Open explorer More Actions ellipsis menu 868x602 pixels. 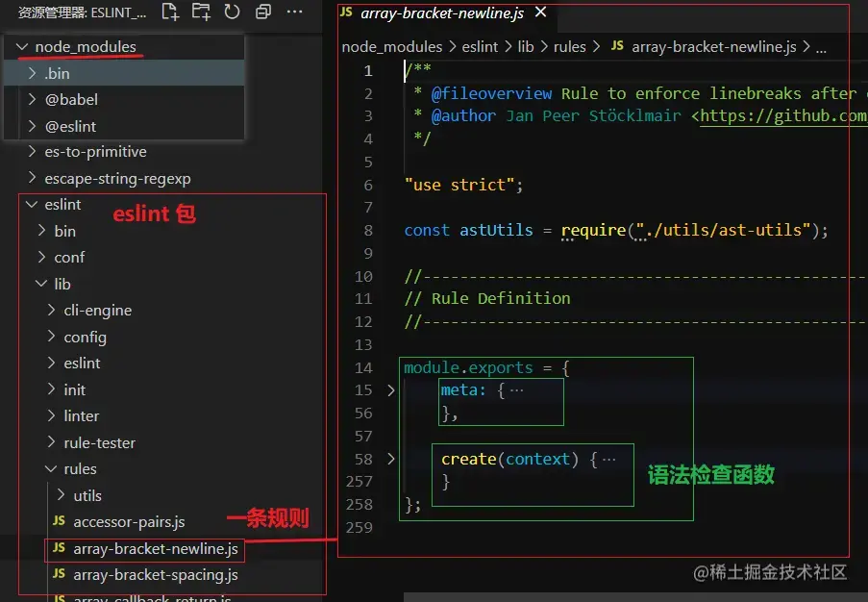click(294, 12)
